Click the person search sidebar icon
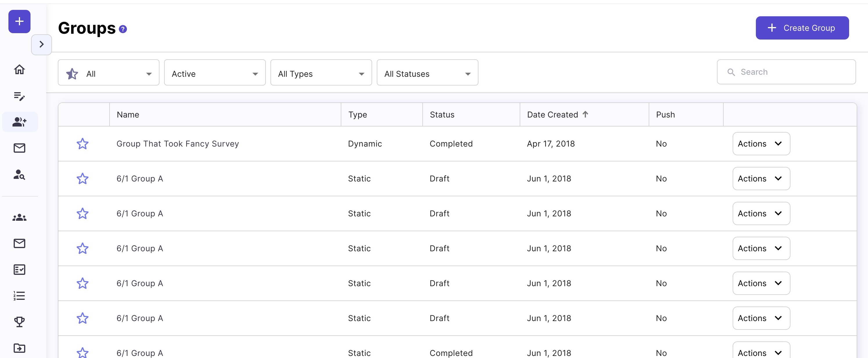The image size is (868, 358). click(x=19, y=174)
